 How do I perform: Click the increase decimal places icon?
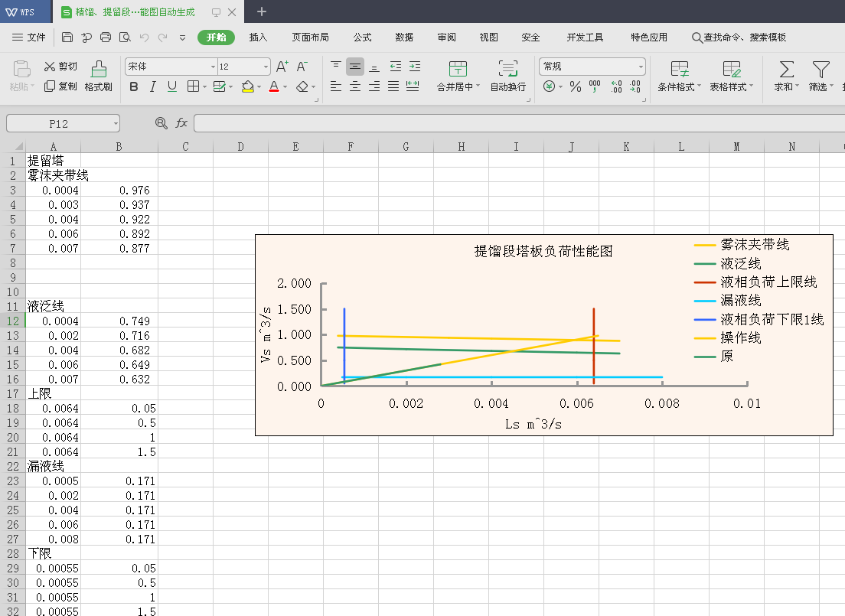coord(616,86)
